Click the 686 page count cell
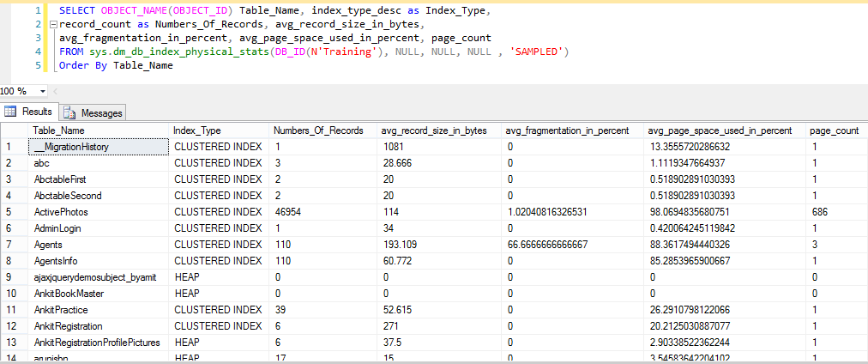 coord(836,212)
